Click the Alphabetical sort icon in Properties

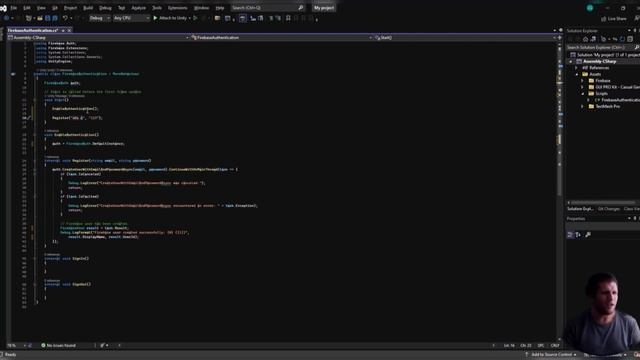pyautogui.click(x=578, y=235)
